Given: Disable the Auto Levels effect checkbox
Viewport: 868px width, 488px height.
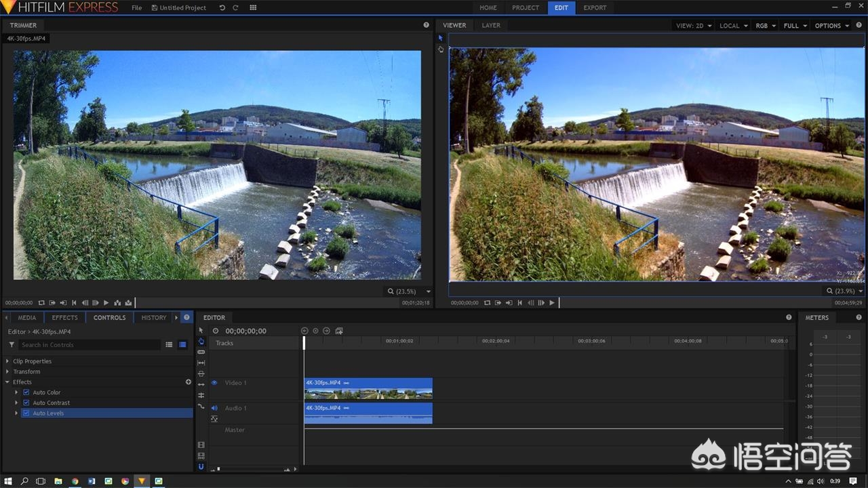Looking at the screenshot, I should click(26, 413).
